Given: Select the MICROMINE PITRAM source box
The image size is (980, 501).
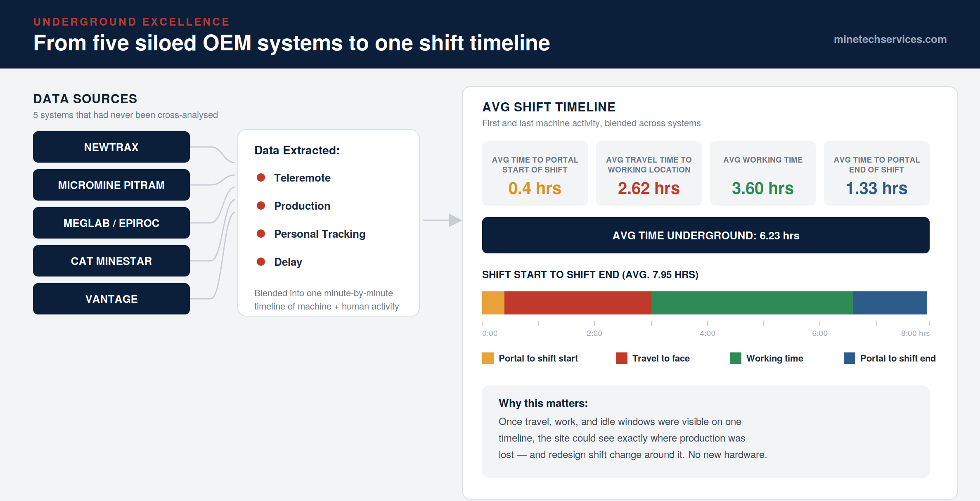Looking at the screenshot, I should tap(111, 185).
